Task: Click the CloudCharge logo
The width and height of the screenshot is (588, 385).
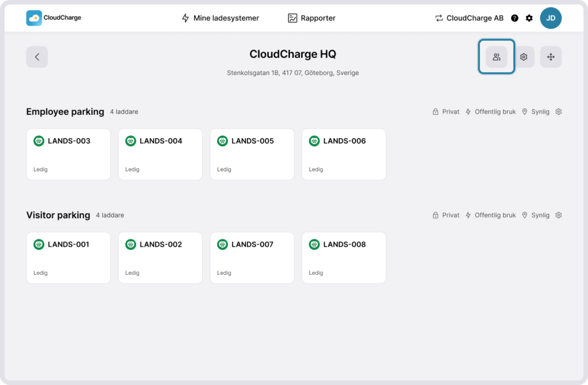Action: tap(53, 18)
